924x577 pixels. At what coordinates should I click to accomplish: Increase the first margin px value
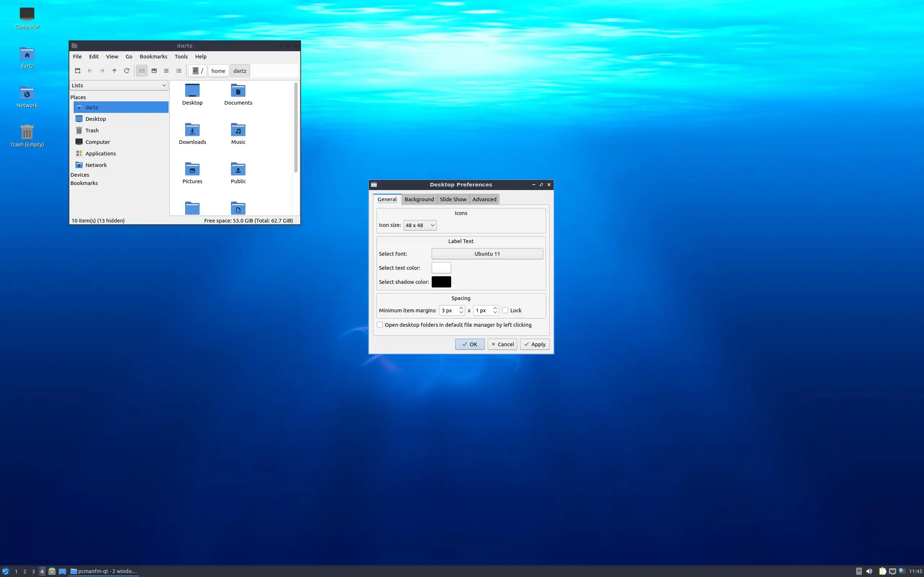click(x=461, y=308)
